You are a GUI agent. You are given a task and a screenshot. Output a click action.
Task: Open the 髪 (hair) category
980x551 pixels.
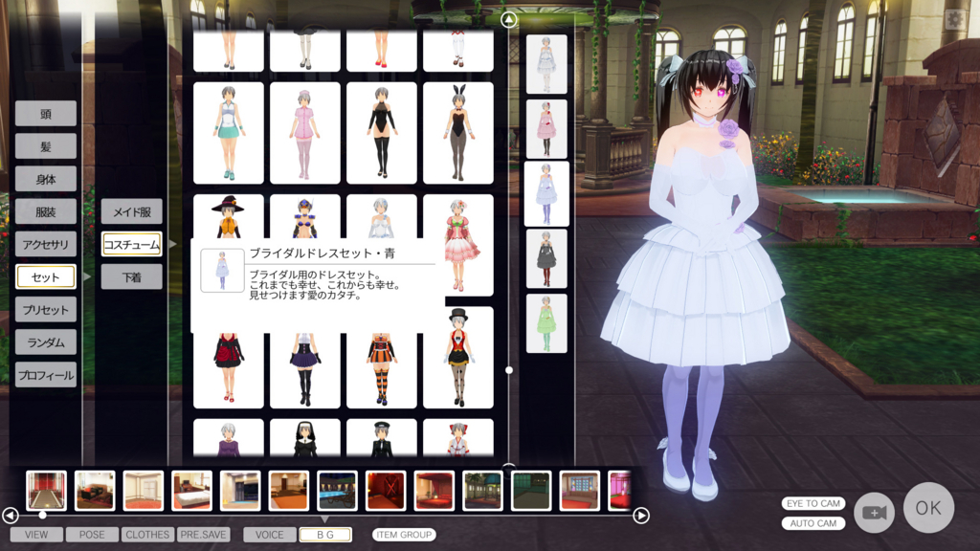tap(46, 146)
